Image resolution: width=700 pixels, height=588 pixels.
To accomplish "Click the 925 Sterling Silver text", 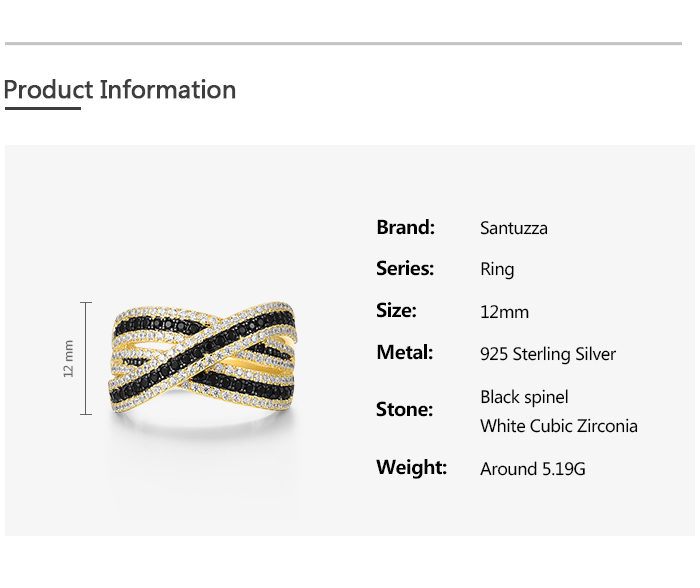I will (548, 354).
